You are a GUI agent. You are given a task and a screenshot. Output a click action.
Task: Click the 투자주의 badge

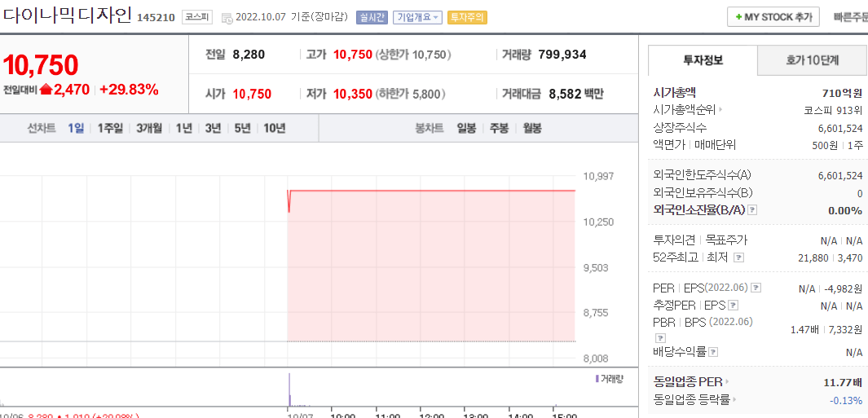(x=467, y=17)
